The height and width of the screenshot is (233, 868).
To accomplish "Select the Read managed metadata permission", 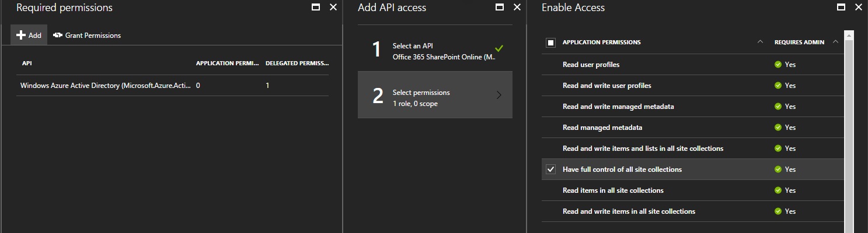I will (693, 128).
